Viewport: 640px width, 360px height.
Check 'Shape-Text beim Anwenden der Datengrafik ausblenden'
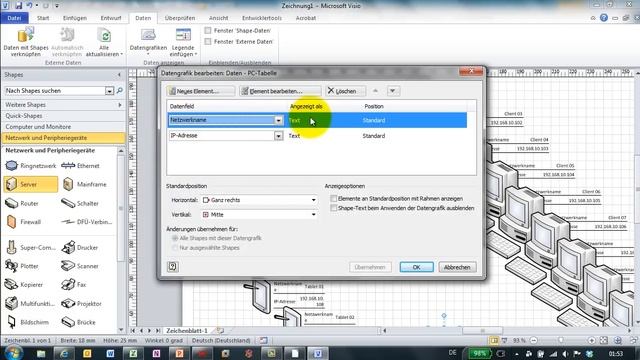(334, 208)
